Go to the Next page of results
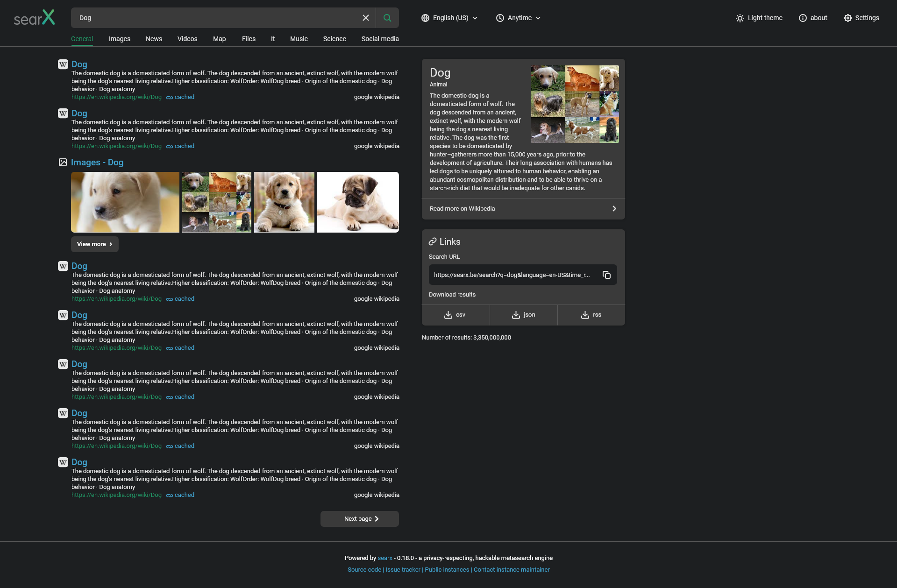 coord(359,518)
